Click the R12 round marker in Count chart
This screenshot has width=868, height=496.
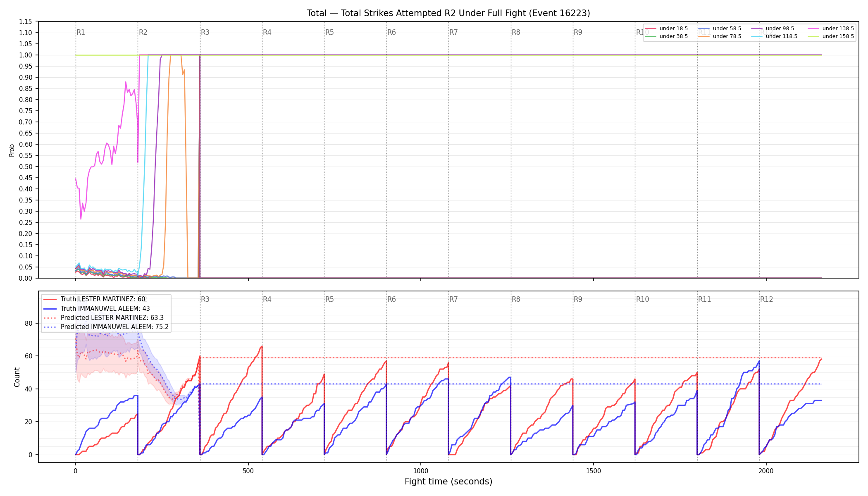click(767, 299)
